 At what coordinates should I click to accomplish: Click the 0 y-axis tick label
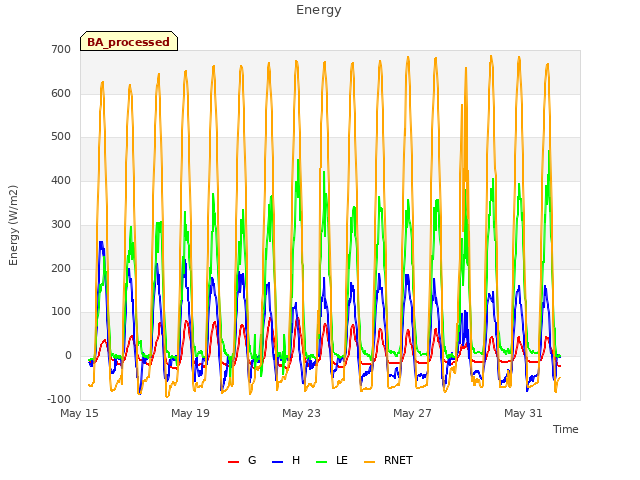pyautogui.click(x=68, y=356)
